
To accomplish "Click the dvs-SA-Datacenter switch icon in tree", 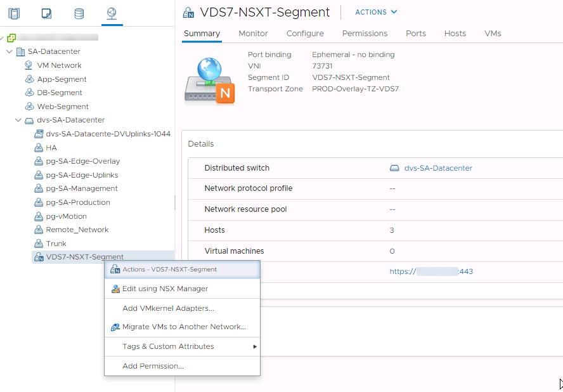I will point(29,120).
